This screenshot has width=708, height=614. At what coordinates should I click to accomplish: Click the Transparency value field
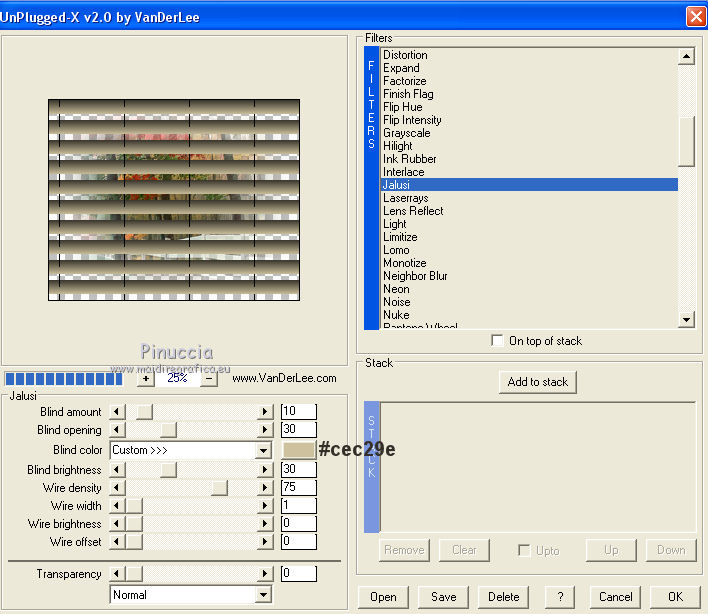click(x=298, y=574)
